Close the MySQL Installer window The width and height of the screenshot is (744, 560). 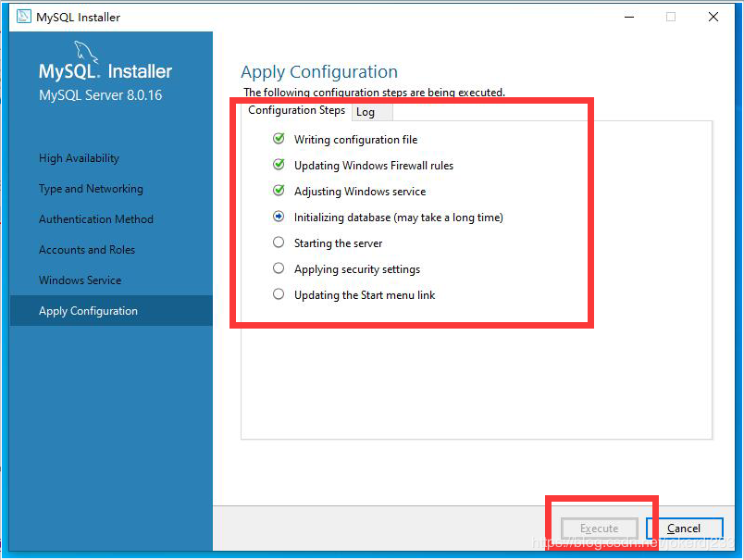point(713,17)
